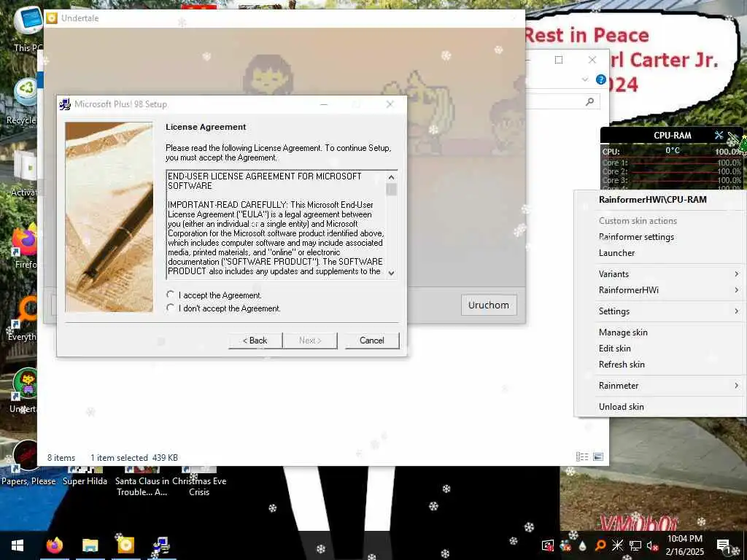This screenshot has height=560, width=747.
Task: Click the Undertale taskbar icon
Action: pyautogui.click(x=125, y=545)
